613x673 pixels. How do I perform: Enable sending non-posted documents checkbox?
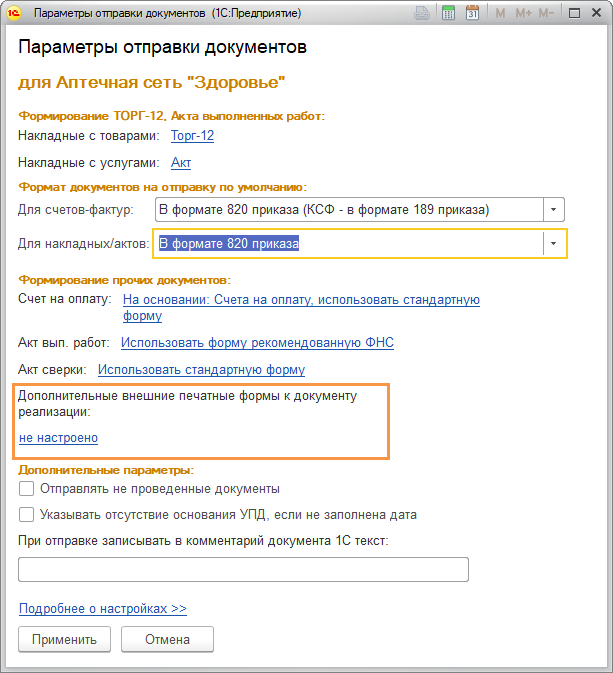click(26, 488)
